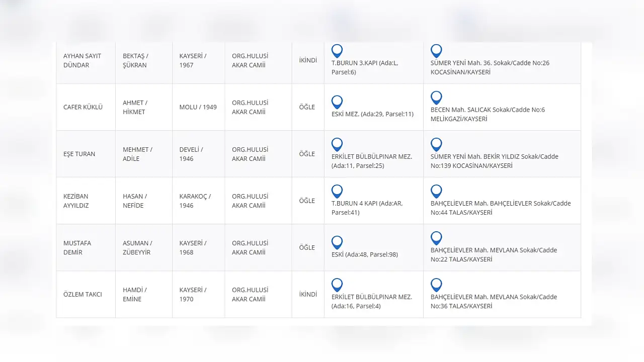The width and height of the screenshot is (644, 362).
Task: Click address pin for BEKİR YILDIZ Sokak
Action: tap(436, 144)
